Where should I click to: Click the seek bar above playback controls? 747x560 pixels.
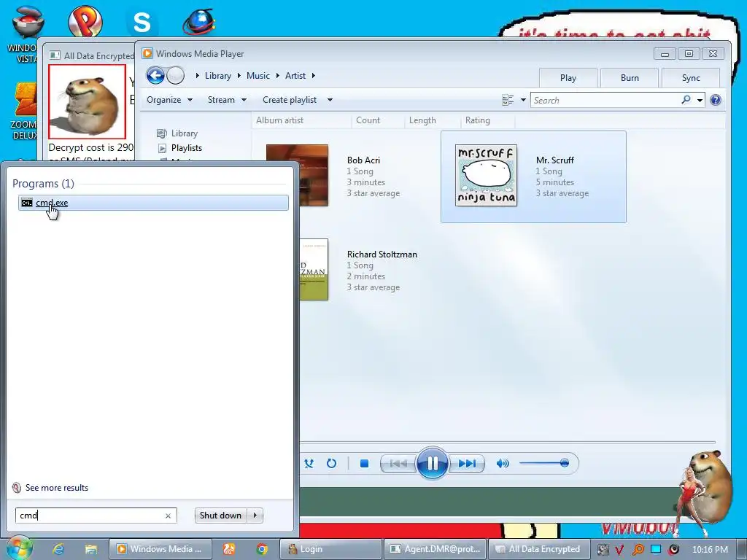pos(508,443)
